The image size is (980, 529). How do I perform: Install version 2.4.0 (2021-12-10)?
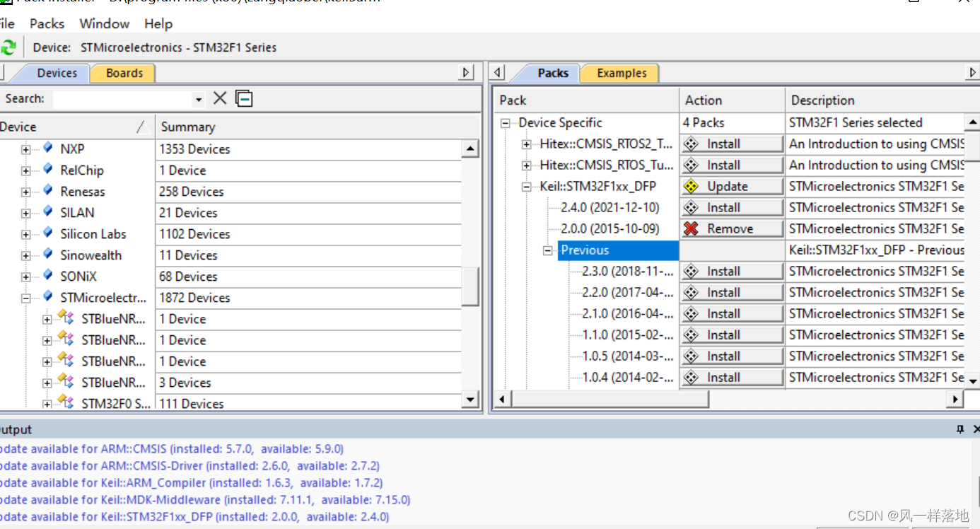point(732,207)
